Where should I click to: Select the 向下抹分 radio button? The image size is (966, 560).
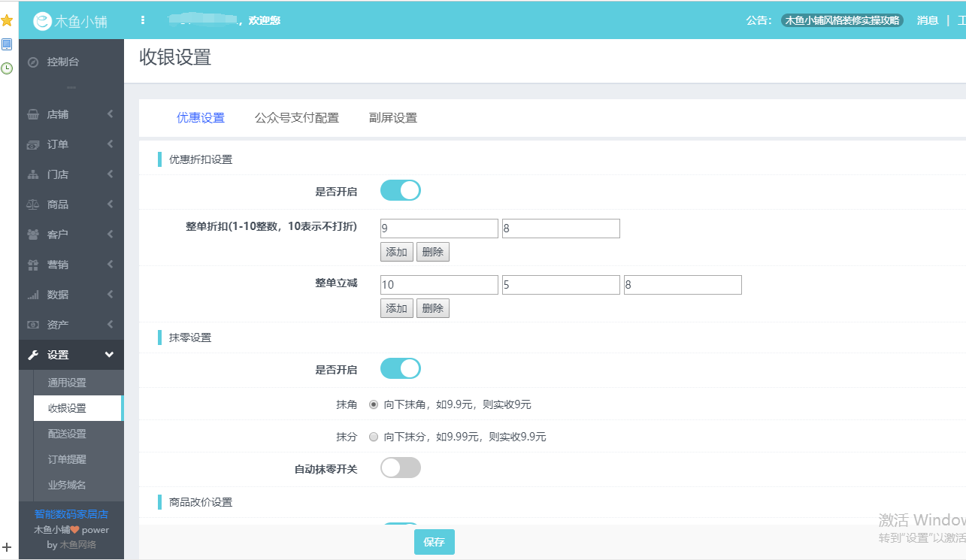(374, 437)
